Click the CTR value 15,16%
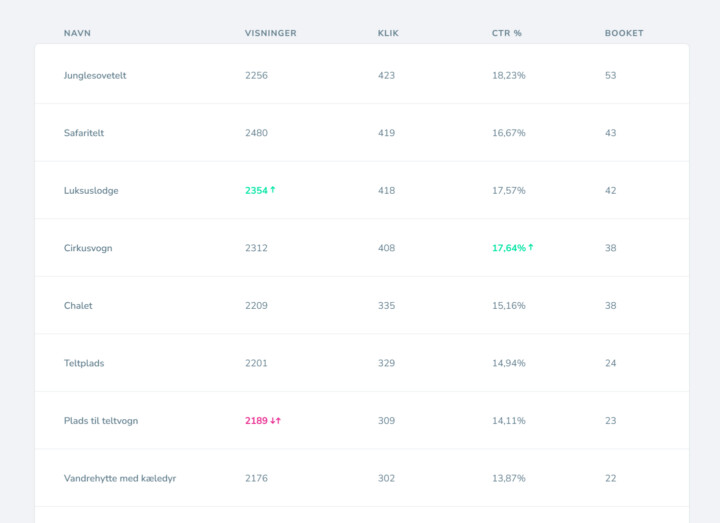The height and width of the screenshot is (523, 720). pyautogui.click(x=509, y=305)
